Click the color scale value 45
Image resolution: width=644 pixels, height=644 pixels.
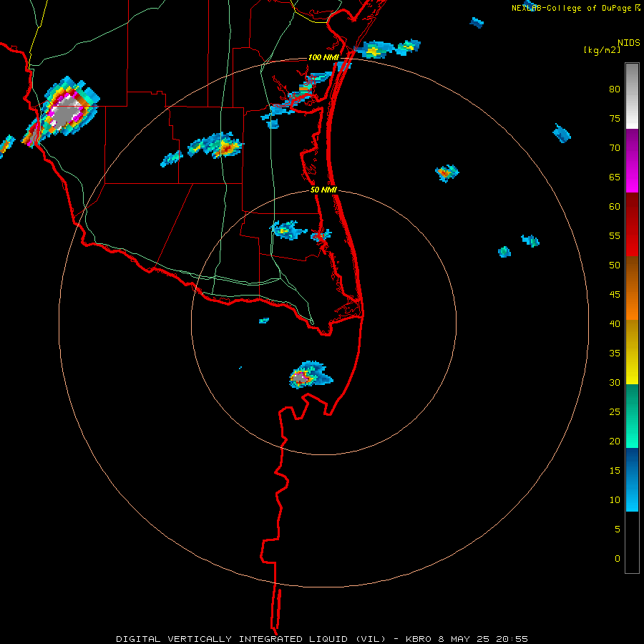[615, 295]
